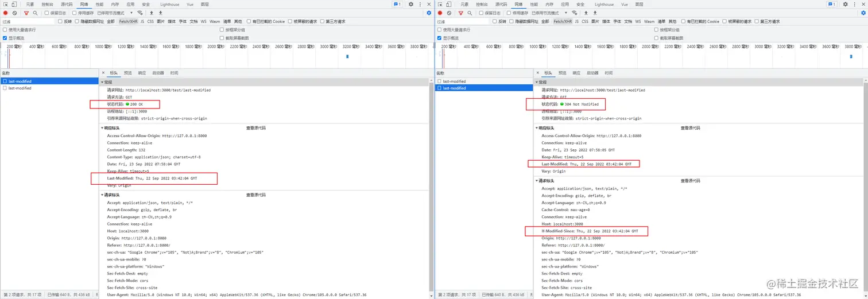This screenshot has height=299, width=868.
Task: Check 反转 filter option in left DevTools
Action: point(61,21)
